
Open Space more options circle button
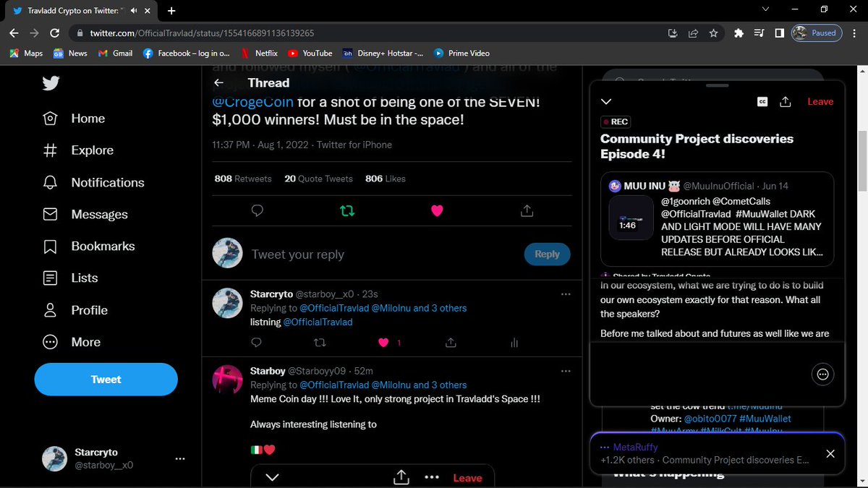pos(822,374)
